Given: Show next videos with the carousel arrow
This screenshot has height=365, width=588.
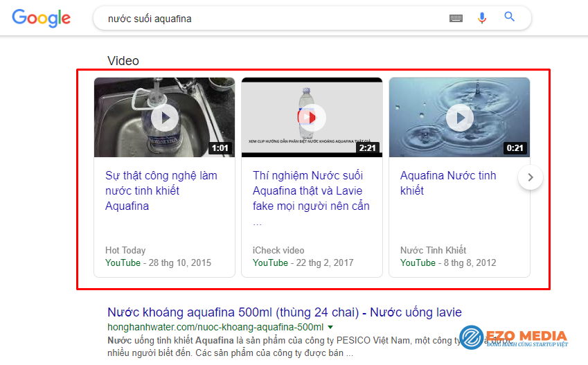Looking at the screenshot, I should 531,177.
